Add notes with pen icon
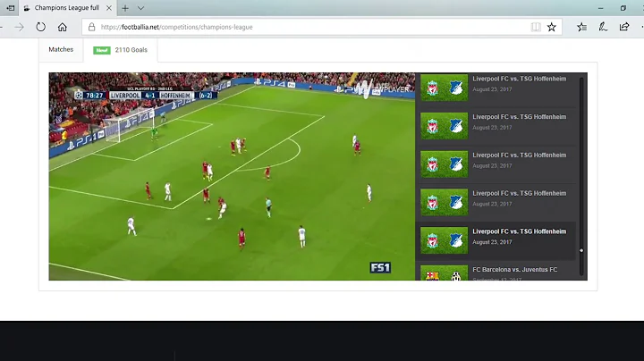Image resolution: width=644 pixels, height=361 pixels. [603, 27]
